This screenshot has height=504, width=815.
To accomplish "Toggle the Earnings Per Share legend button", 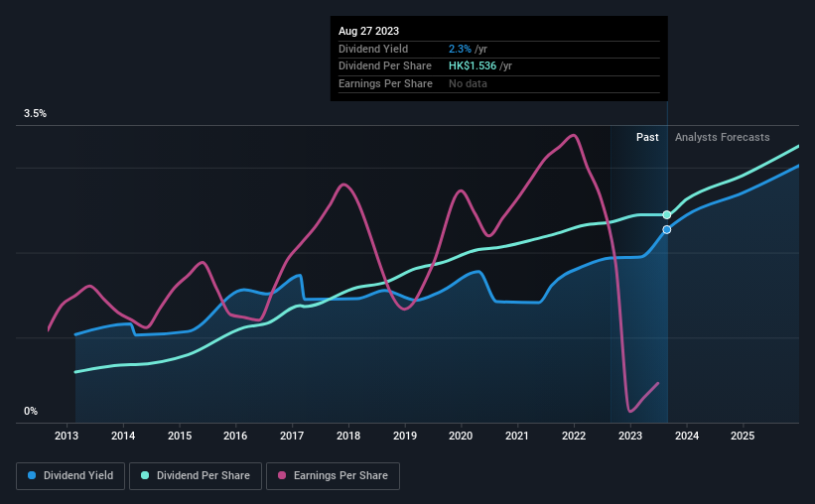I will coord(333,476).
